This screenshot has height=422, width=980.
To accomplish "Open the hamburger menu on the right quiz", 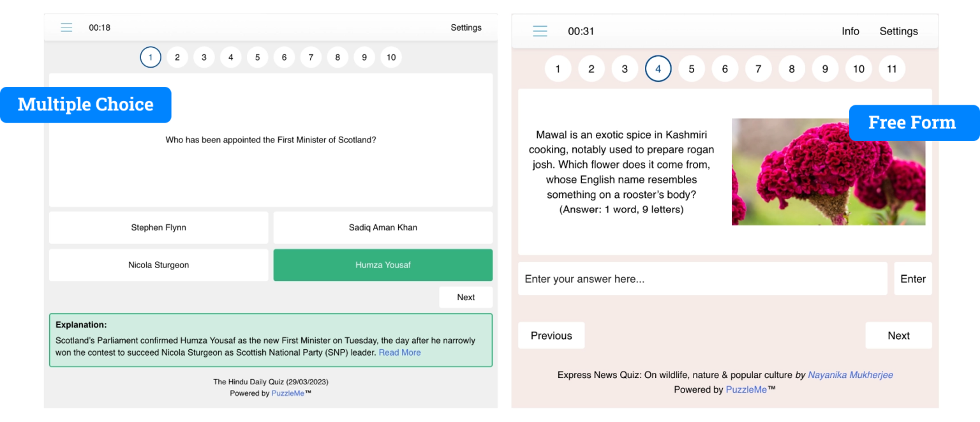I will [x=540, y=31].
